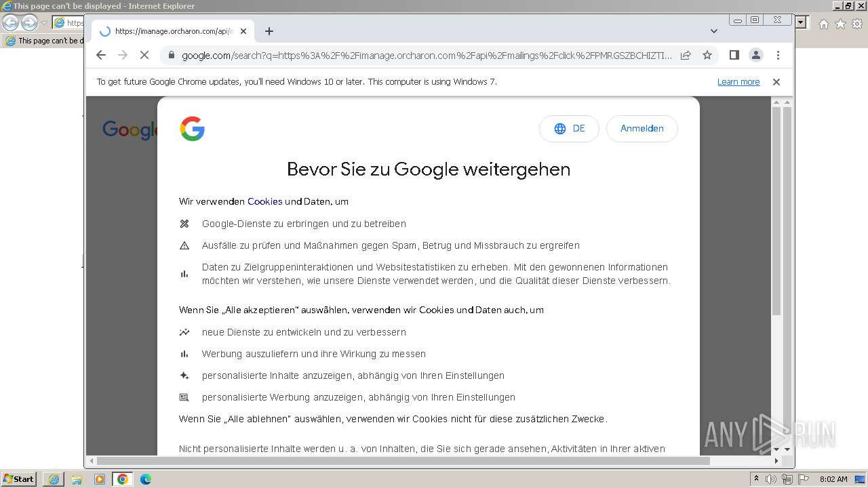Click the Internet Explorer forward button
The height and width of the screenshot is (488, 868).
29,22
